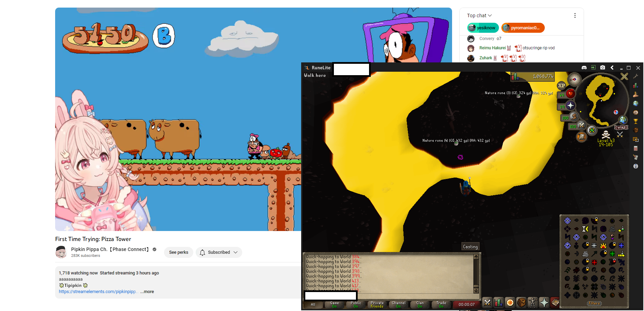Open the info panel sidebar icon
Screen dimensions: 644x311
point(636,166)
